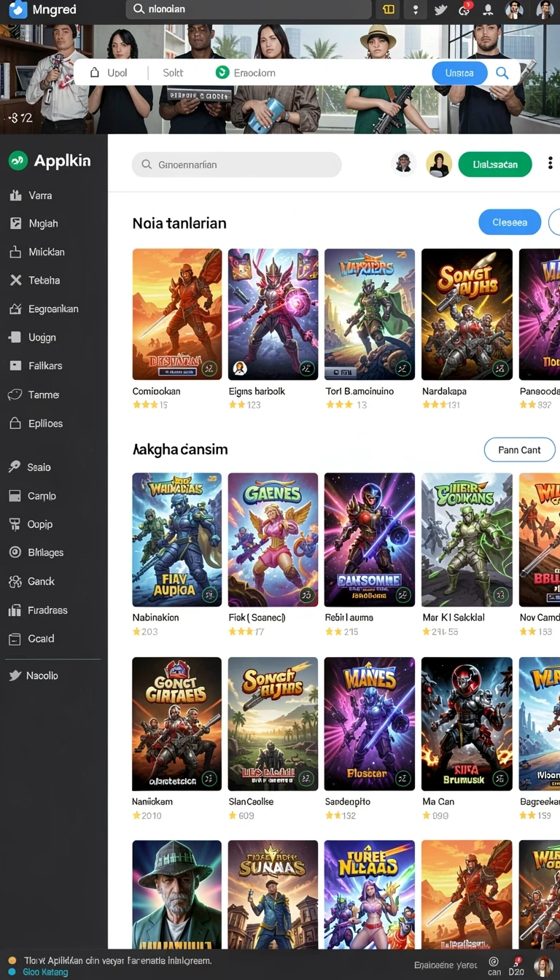The height and width of the screenshot is (980, 560).
Task: Open the avatar in bottom-right status bar
Action: point(542,965)
